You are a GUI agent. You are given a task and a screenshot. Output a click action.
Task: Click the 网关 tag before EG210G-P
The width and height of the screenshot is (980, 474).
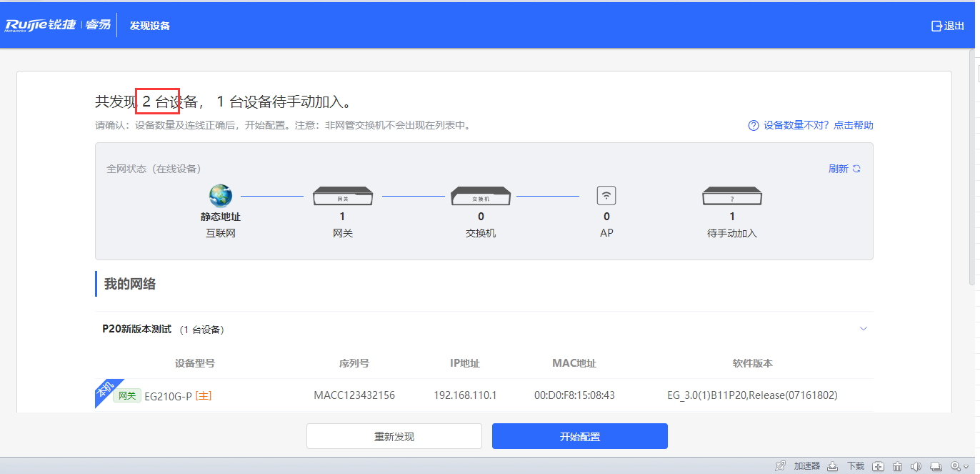(x=126, y=395)
